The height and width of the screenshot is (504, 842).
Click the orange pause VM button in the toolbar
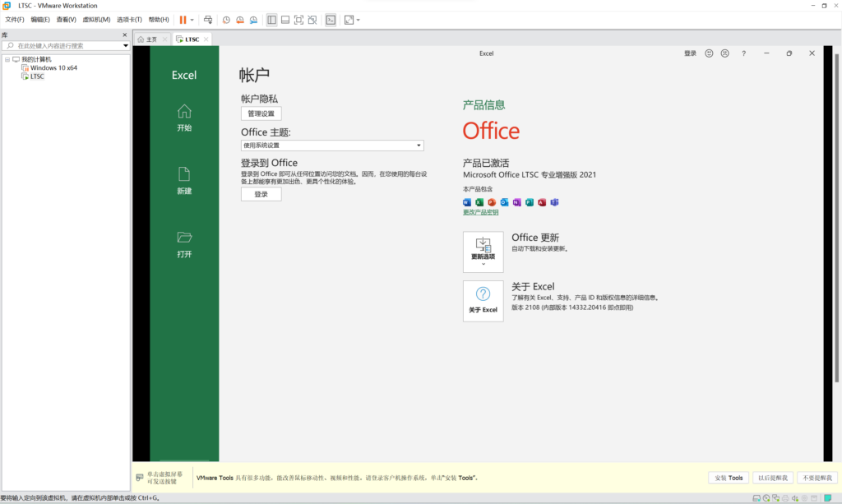click(x=183, y=20)
